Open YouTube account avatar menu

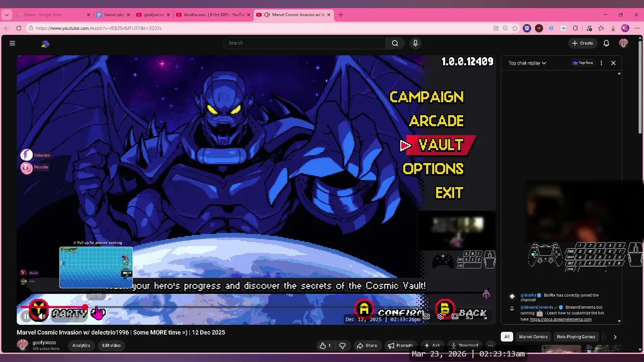pyautogui.click(x=623, y=43)
